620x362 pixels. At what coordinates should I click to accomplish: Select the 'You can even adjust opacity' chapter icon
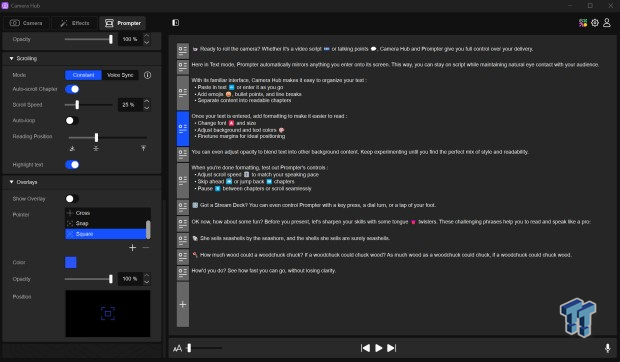pos(183,155)
